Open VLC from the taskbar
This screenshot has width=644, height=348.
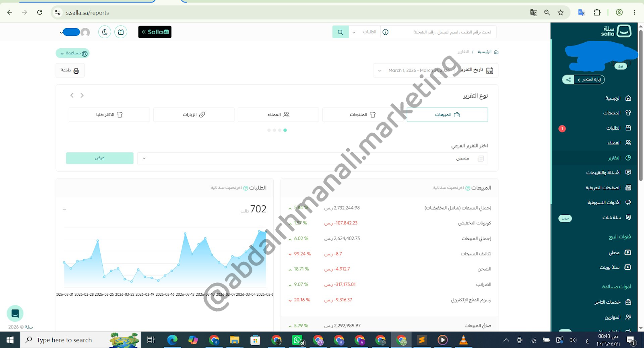coord(463,340)
